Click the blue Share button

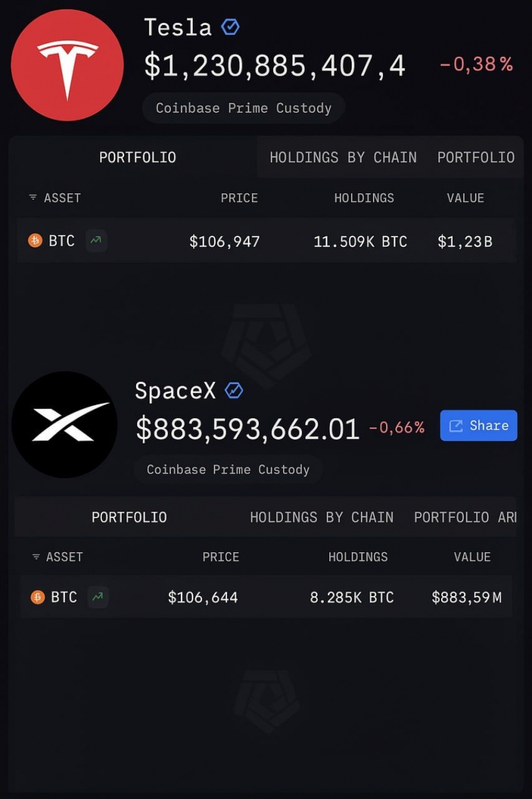coord(479,425)
